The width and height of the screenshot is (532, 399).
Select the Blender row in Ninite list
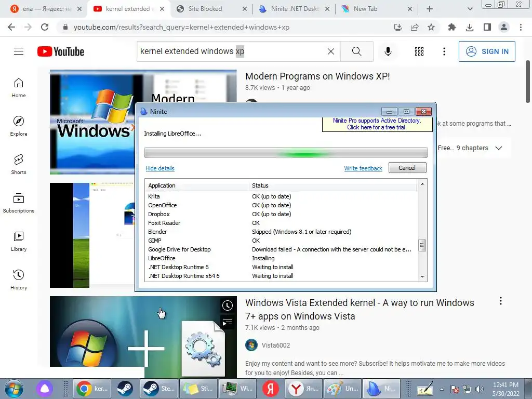point(281,232)
